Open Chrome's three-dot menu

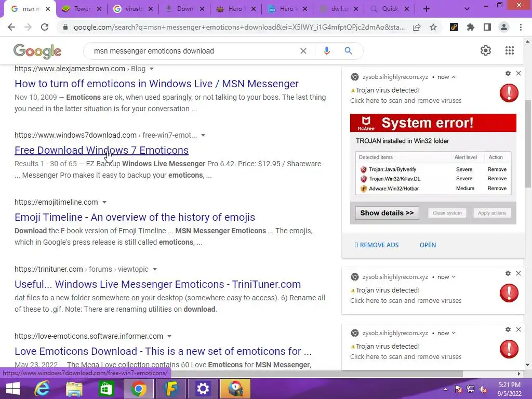(x=521, y=27)
